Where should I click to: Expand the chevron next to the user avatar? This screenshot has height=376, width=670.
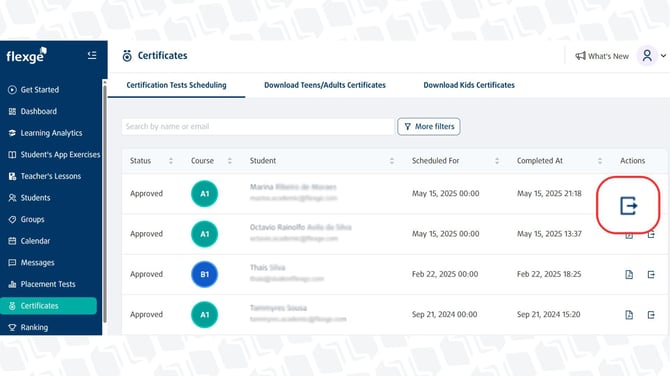point(663,56)
